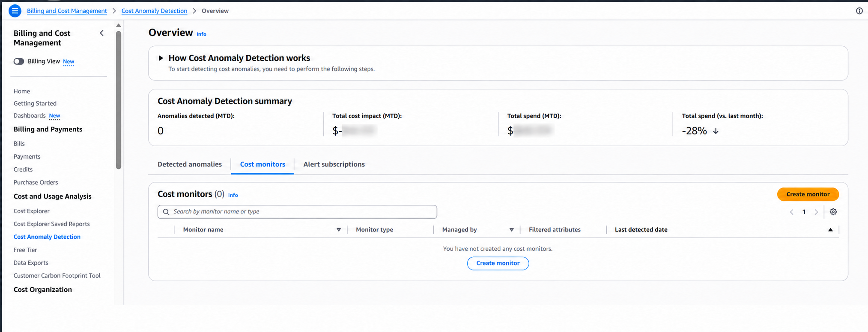Go to the next page arrow

[816, 212]
